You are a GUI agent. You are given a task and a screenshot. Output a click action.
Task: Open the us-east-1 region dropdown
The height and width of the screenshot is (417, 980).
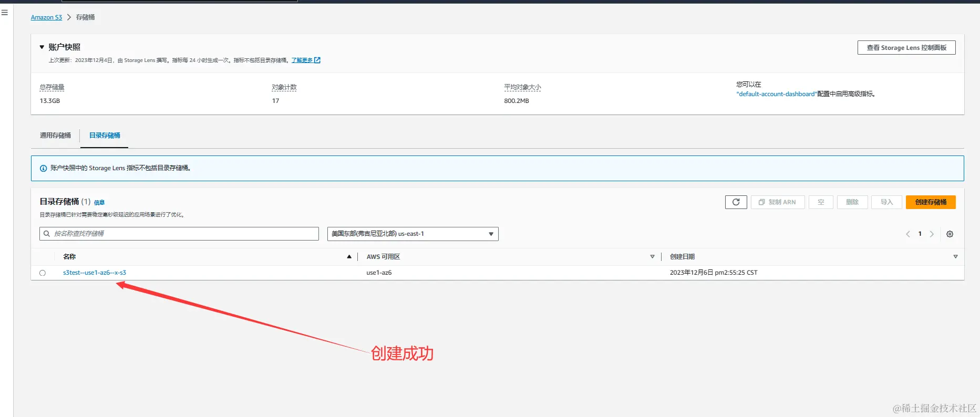[x=413, y=234]
